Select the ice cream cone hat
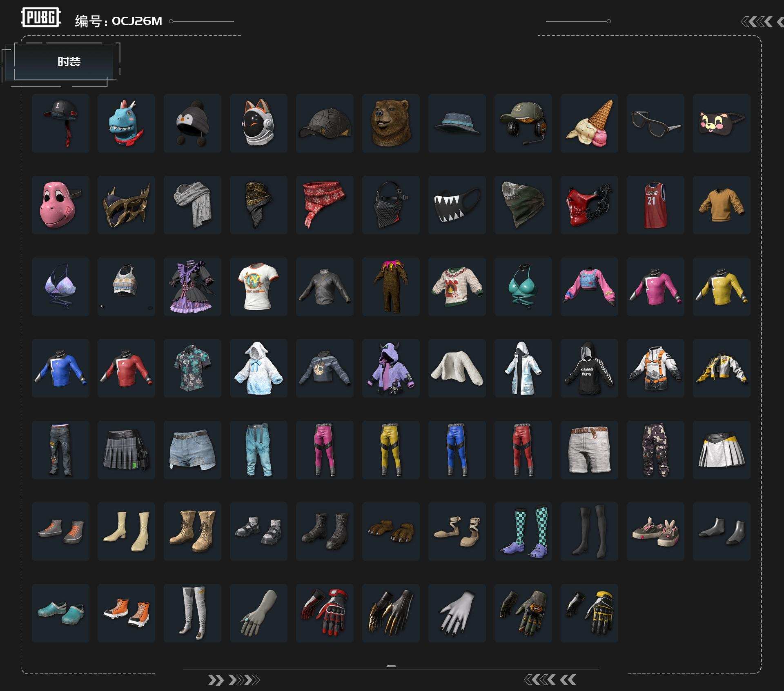 pos(589,123)
